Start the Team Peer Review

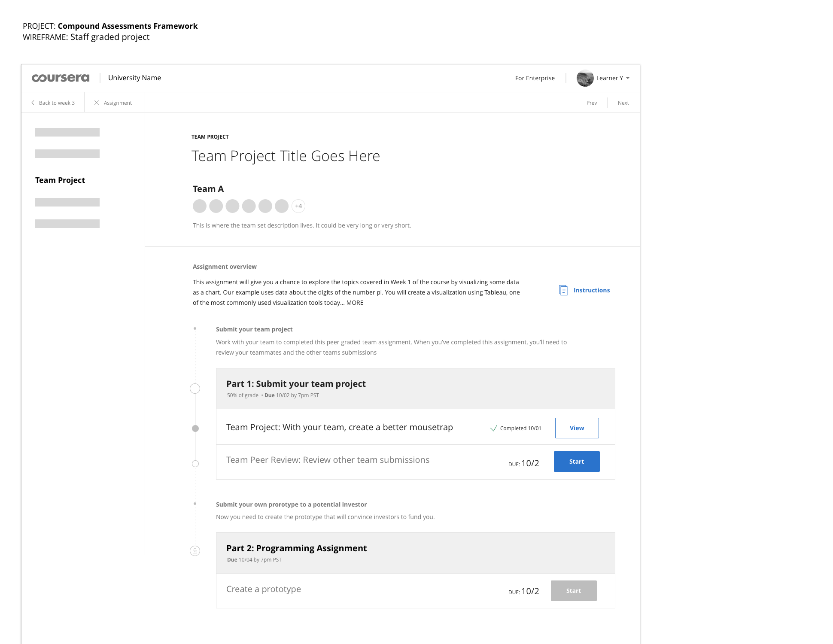(577, 462)
